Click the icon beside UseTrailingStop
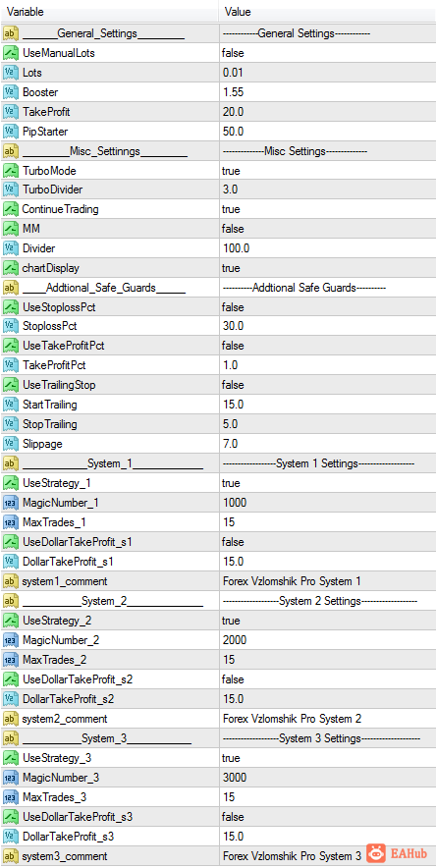The height and width of the screenshot is (868, 436). click(11, 385)
